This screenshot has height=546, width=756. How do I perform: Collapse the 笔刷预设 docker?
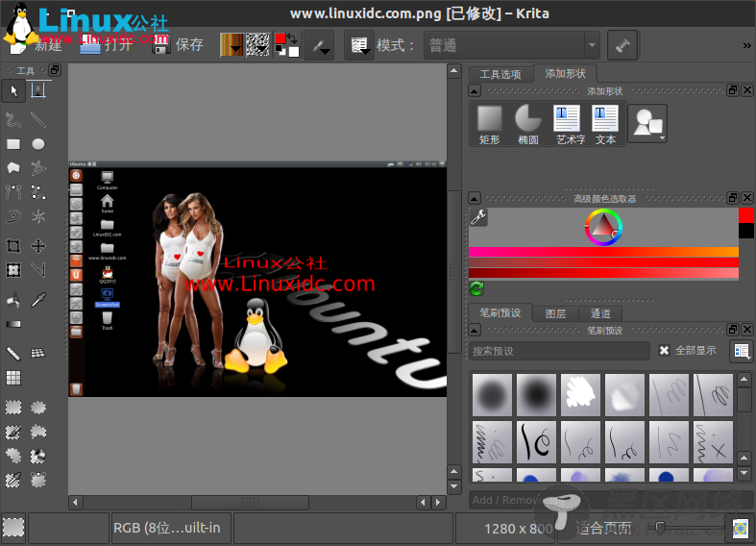click(475, 330)
